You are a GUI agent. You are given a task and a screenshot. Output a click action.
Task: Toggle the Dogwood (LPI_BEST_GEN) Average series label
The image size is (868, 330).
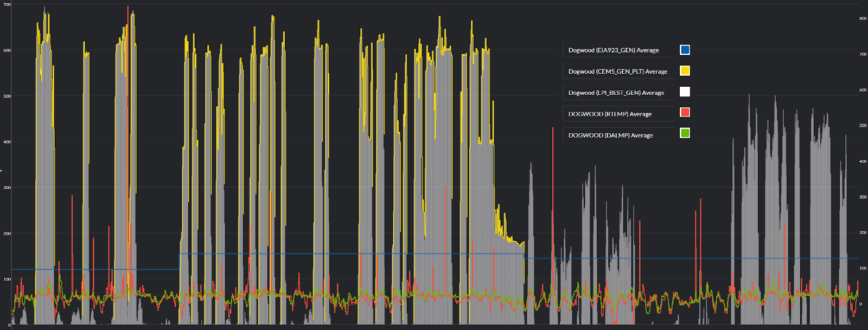616,93
